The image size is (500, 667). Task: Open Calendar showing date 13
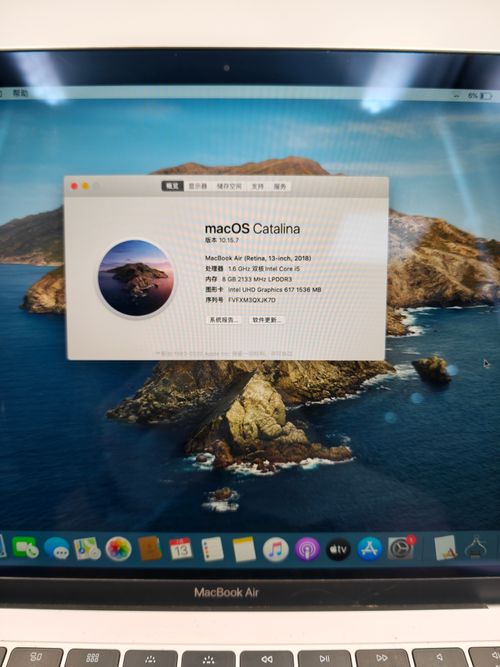click(x=180, y=549)
